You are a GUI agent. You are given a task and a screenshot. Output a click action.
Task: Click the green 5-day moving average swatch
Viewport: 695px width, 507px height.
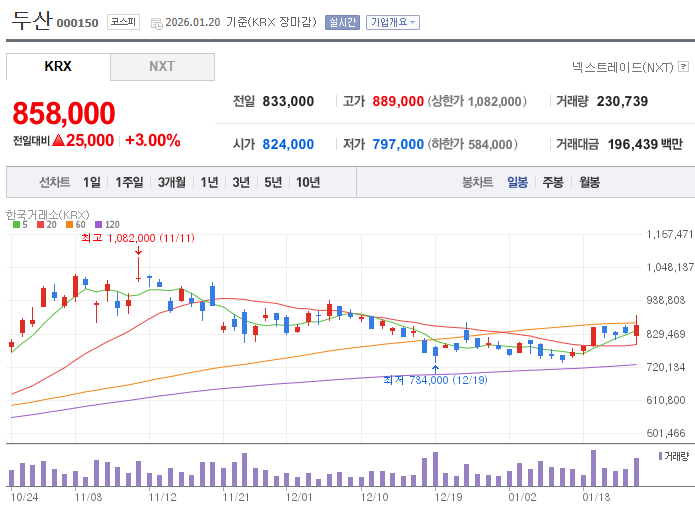[x=16, y=225]
